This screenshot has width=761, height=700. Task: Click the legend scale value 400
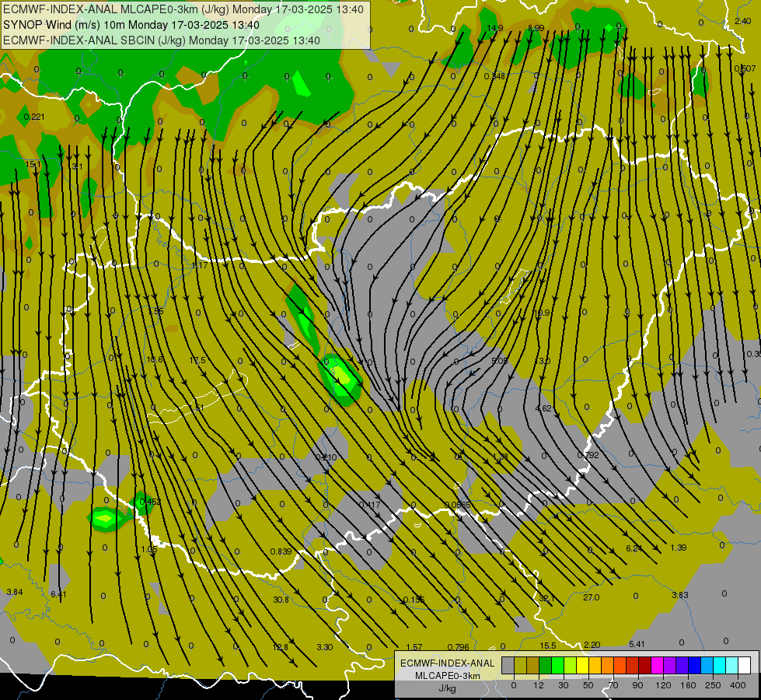[738, 685]
